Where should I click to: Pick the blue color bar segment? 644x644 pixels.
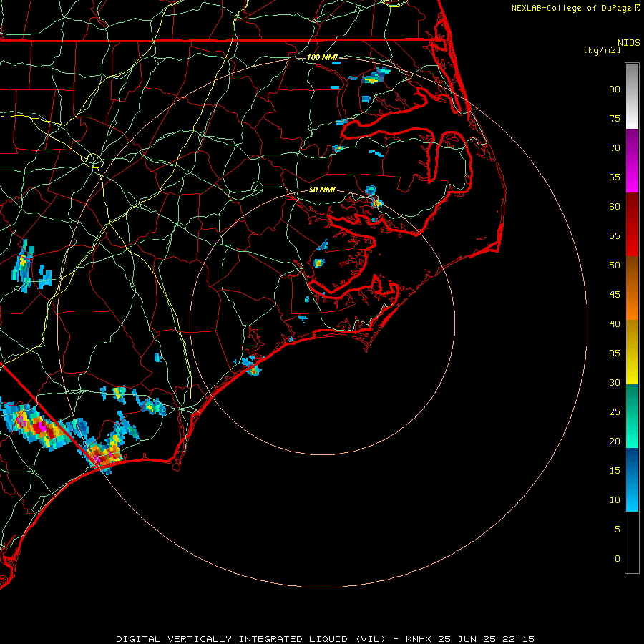(x=632, y=479)
